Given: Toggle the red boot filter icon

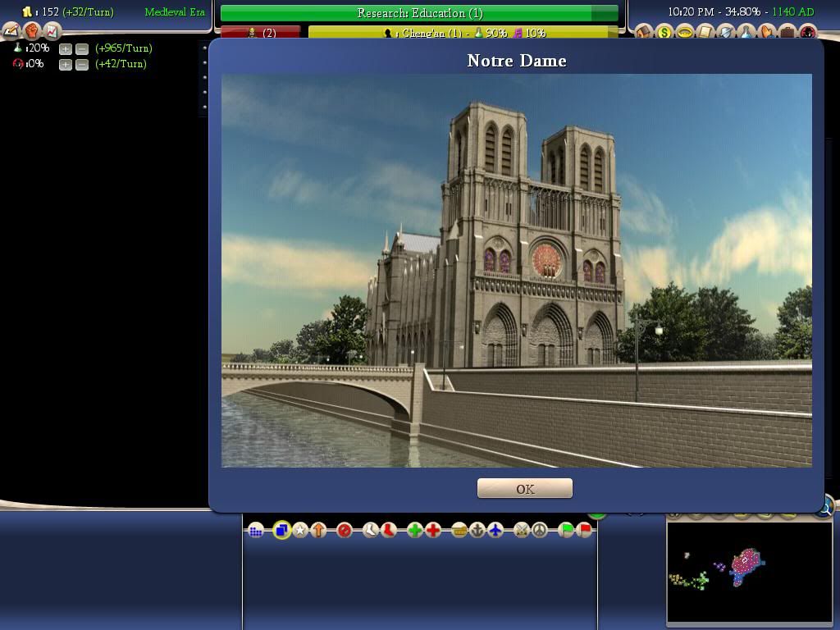Looking at the screenshot, I should click(x=388, y=531).
